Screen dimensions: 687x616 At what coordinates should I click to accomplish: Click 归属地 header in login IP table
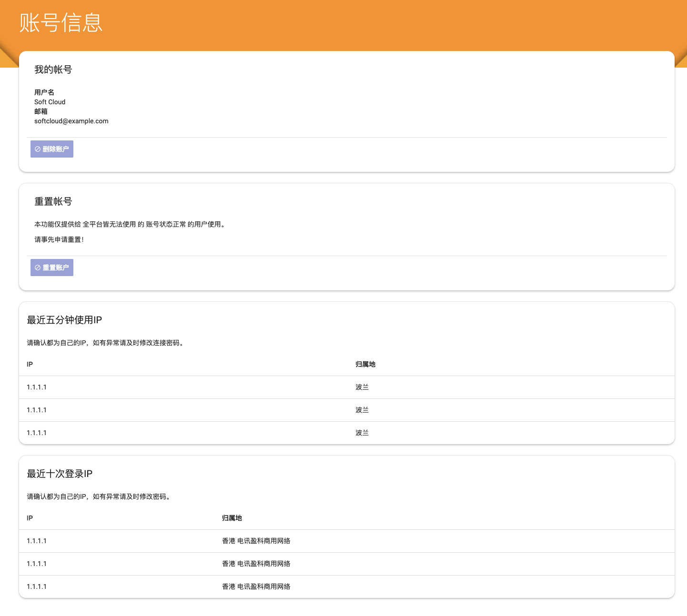pyautogui.click(x=232, y=518)
